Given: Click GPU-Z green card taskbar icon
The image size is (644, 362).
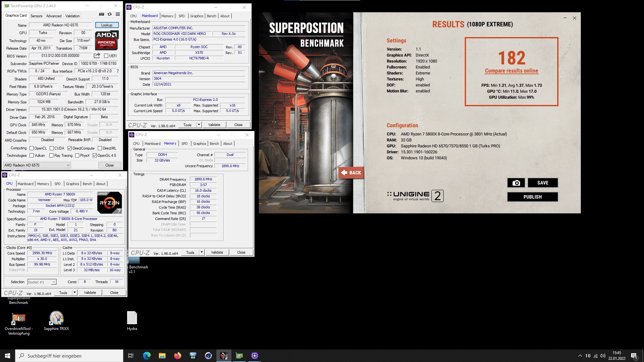Looking at the screenshot, I should (239, 356).
